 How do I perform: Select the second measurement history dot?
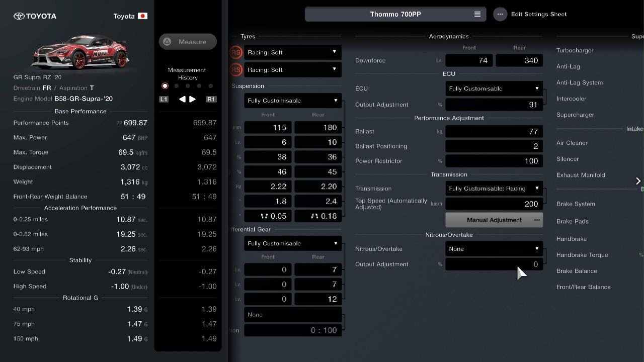(176, 86)
